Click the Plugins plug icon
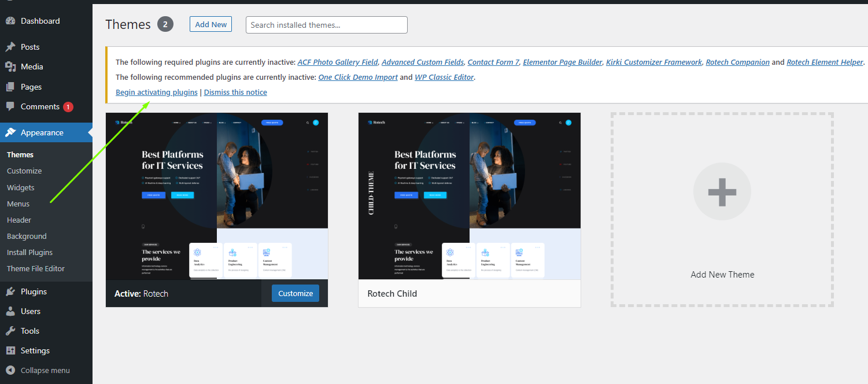The height and width of the screenshot is (384, 868). pyautogui.click(x=10, y=291)
